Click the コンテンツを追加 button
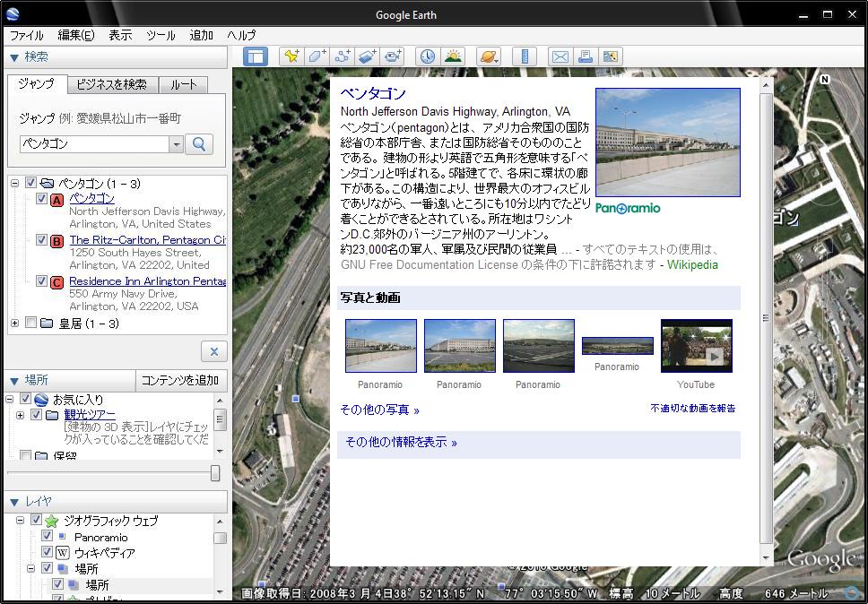 click(x=181, y=381)
